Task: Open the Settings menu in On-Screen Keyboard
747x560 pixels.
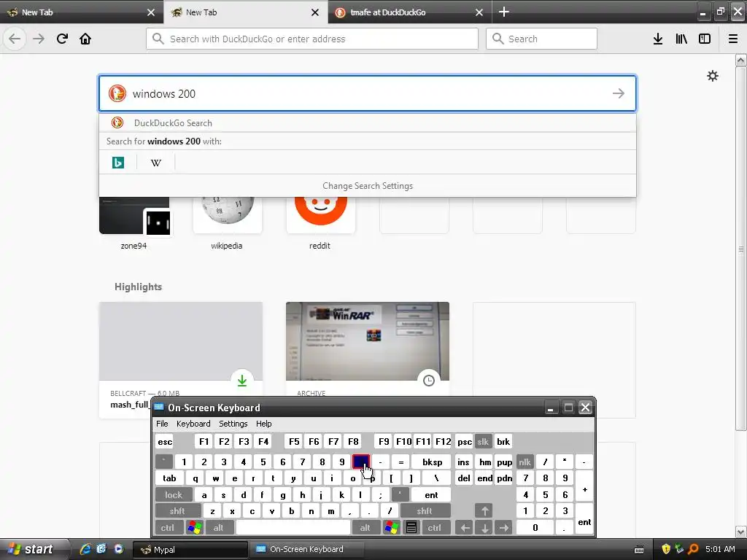Action: 233,424
